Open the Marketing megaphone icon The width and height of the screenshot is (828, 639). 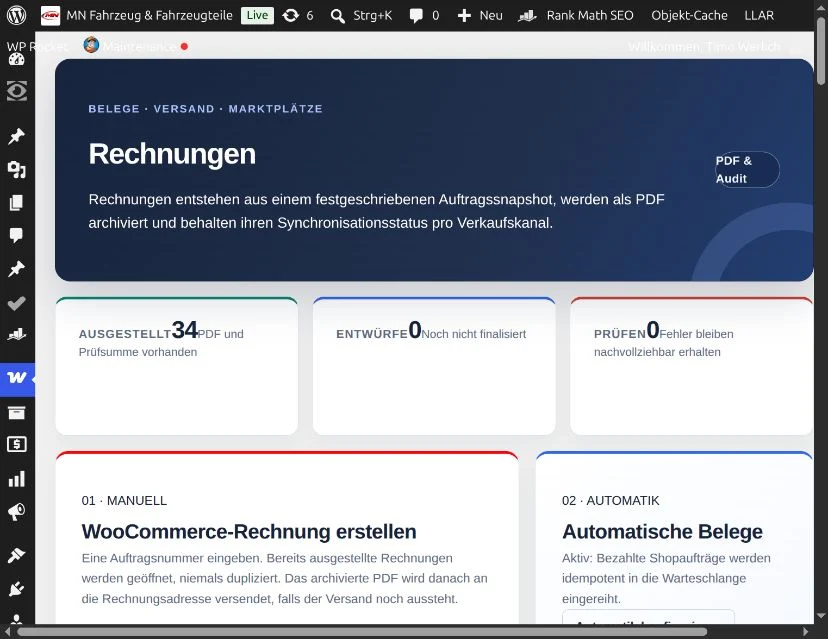(16, 512)
